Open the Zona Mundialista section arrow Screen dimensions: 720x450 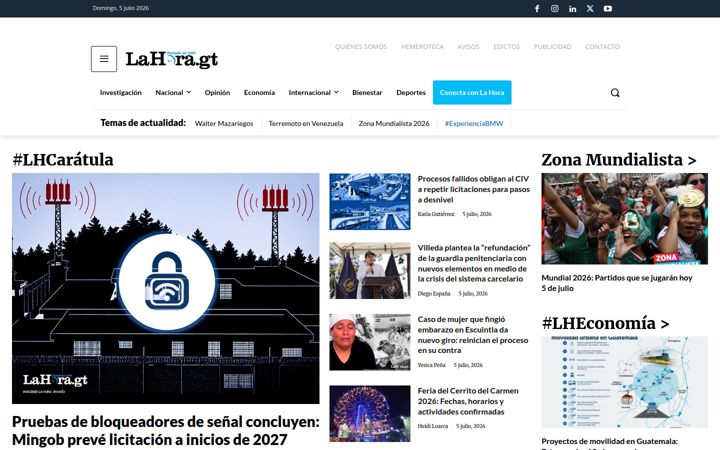point(692,160)
